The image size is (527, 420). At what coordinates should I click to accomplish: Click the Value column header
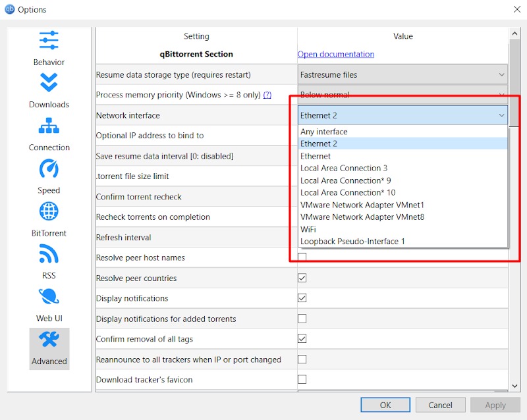pyautogui.click(x=402, y=36)
